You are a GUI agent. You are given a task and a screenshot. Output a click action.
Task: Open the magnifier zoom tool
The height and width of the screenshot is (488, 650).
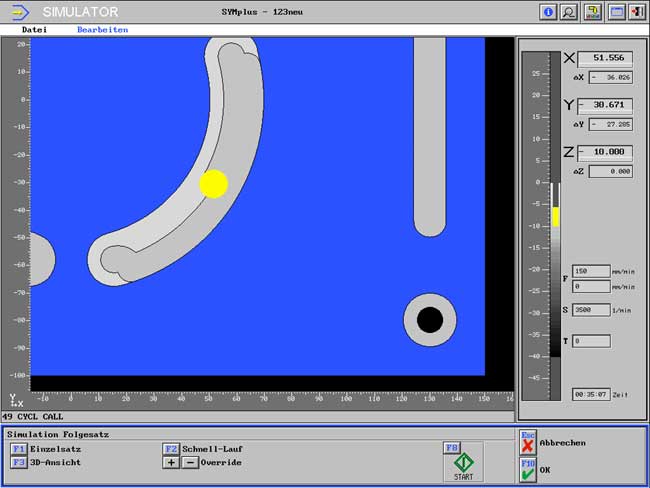pos(570,12)
